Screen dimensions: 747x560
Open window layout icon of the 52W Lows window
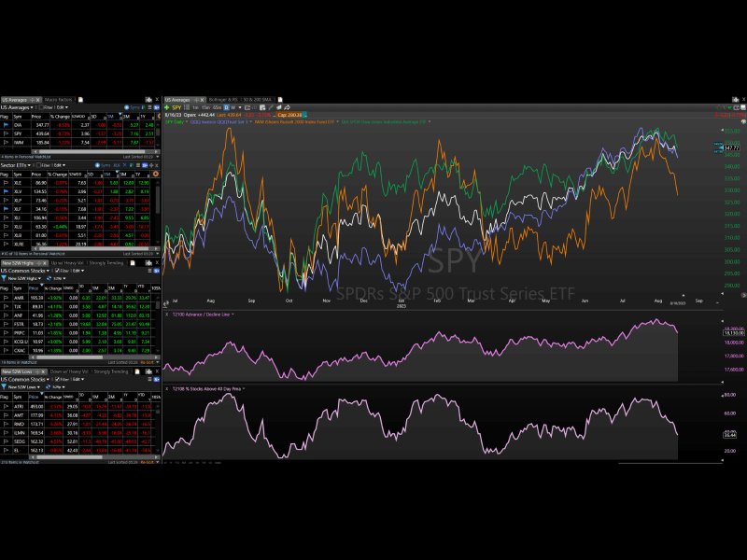click(148, 371)
